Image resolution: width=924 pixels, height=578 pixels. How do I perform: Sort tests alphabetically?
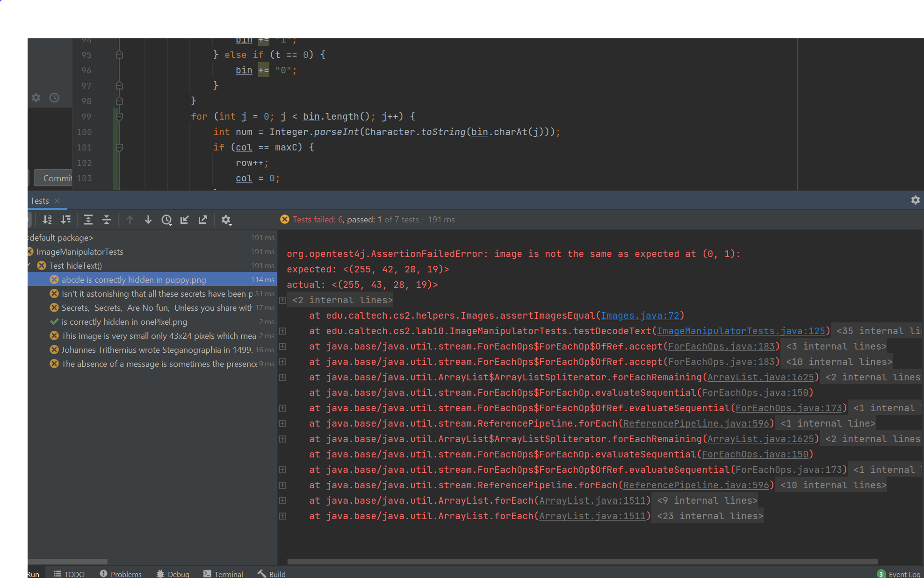click(47, 220)
